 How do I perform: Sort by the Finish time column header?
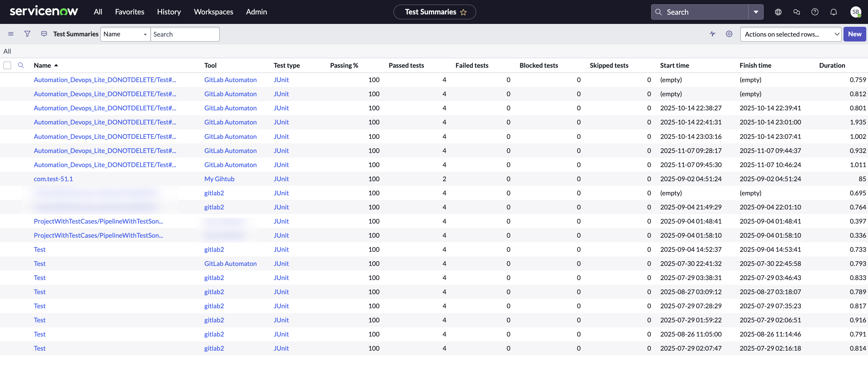(755, 65)
